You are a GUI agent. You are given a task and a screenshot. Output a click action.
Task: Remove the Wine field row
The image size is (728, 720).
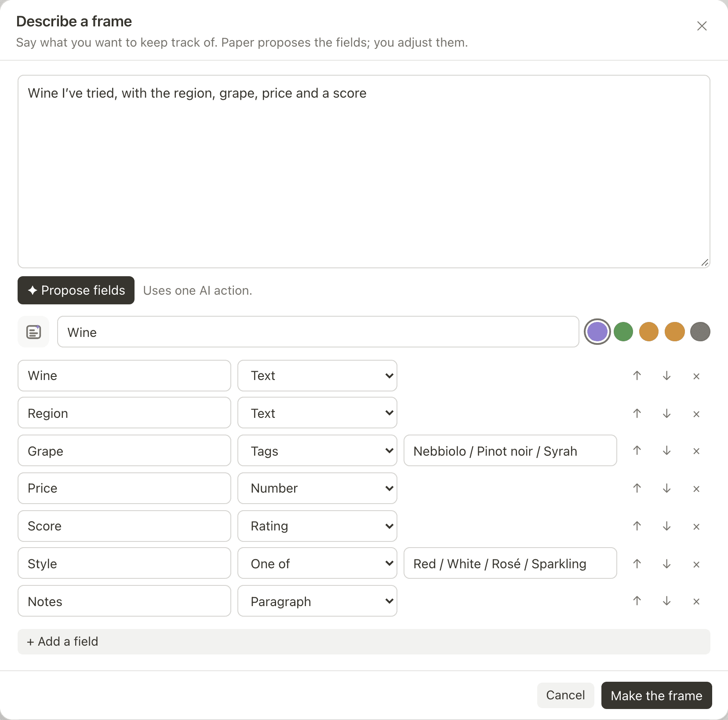pyautogui.click(x=696, y=376)
